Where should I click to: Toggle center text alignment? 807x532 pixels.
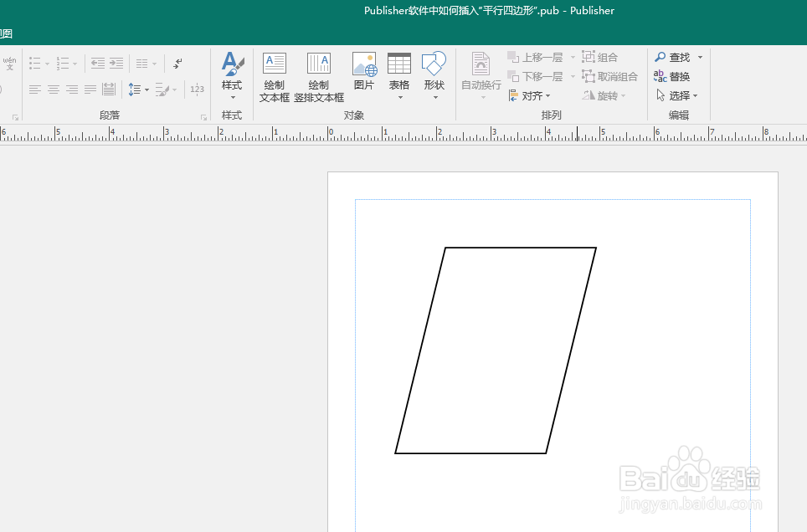(54, 90)
